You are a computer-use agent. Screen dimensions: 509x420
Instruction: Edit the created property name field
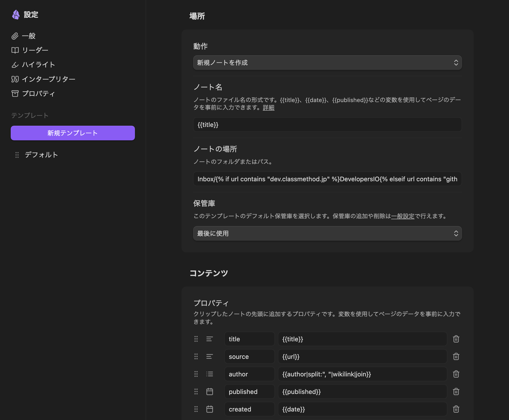[249, 409]
